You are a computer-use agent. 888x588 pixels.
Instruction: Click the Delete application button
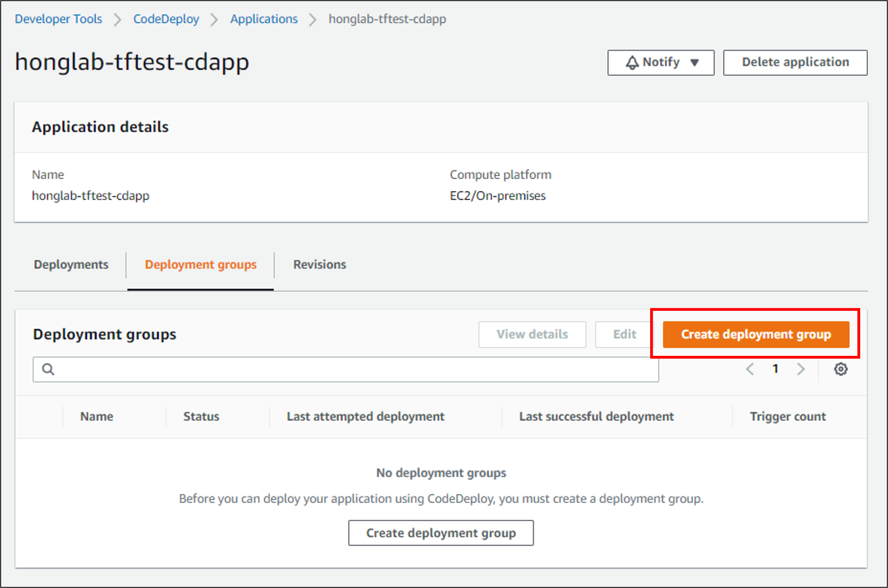point(795,63)
